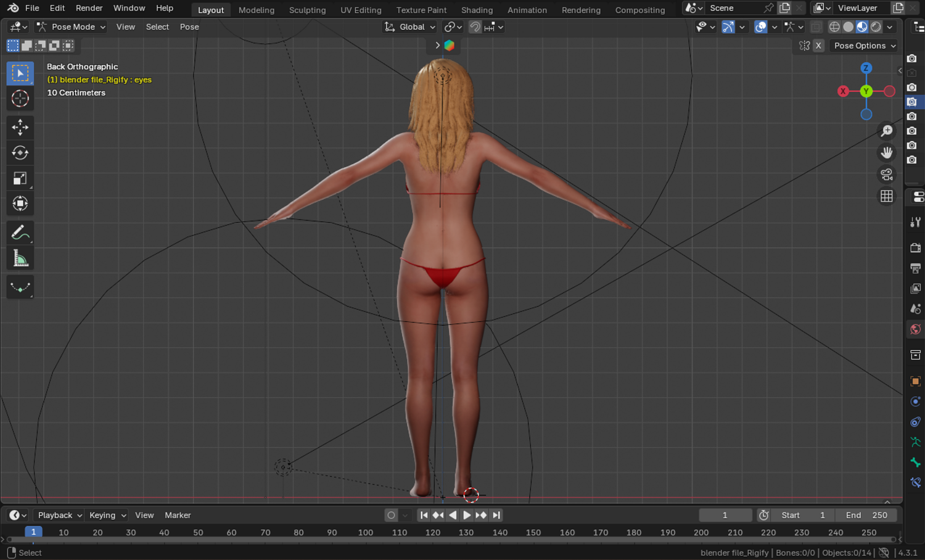Toggle X-axis mirror button
The width and height of the screenshot is (925, 560).
tap(818, 46)
